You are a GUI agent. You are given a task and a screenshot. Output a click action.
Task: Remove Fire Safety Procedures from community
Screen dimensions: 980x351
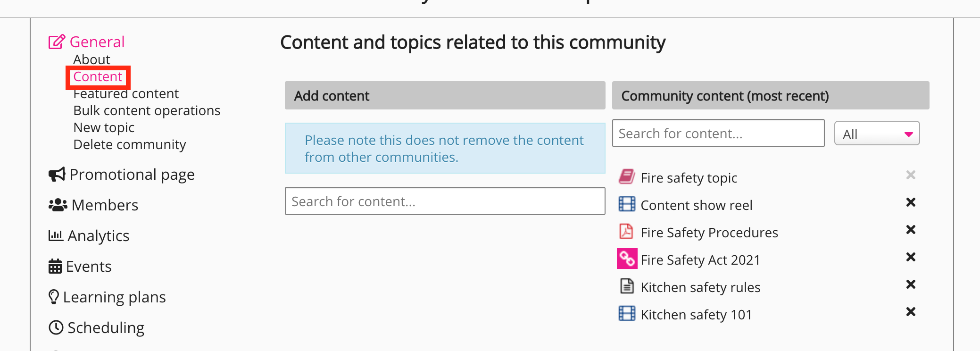pyautogui.click(x=911, y=230)
